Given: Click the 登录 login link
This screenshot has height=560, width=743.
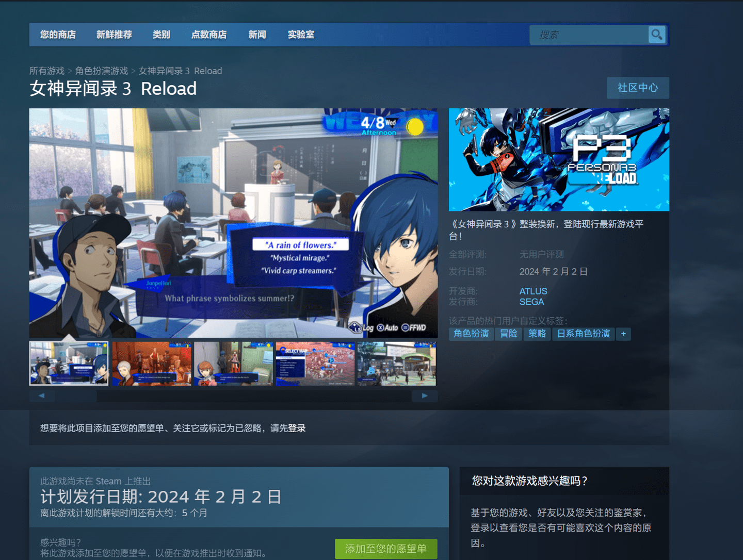Looking at the screenshot, I should (x=298, y=428).
